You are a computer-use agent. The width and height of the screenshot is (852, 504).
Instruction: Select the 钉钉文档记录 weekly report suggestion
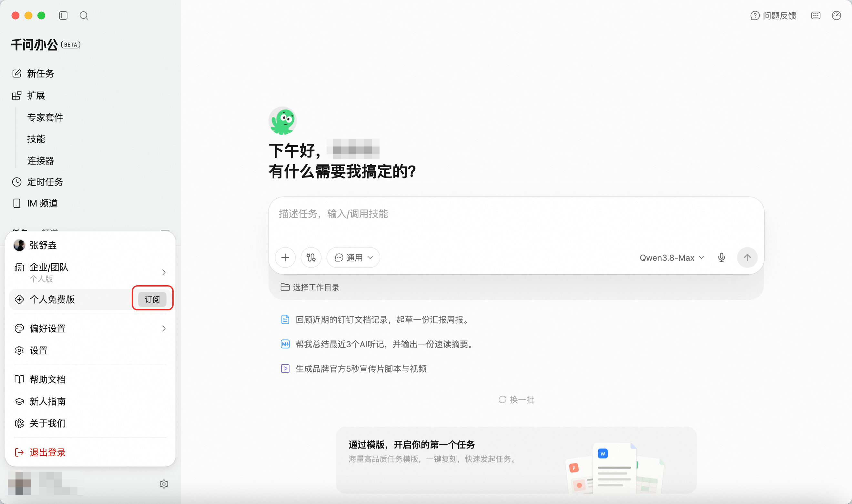(376, 319)
